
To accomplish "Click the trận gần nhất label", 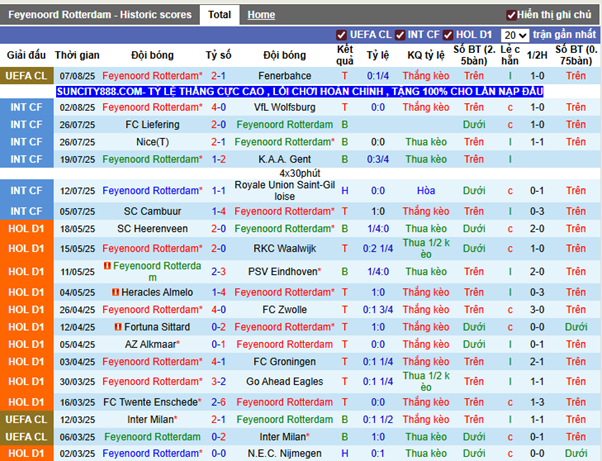I will 564,35.
